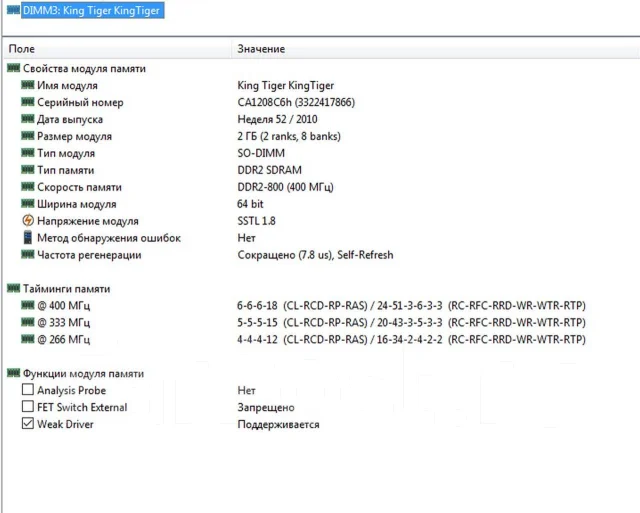Screen dimensions: 640x513
Task: Click the value DDR2 SDRAM
Action: coord(269,170)
